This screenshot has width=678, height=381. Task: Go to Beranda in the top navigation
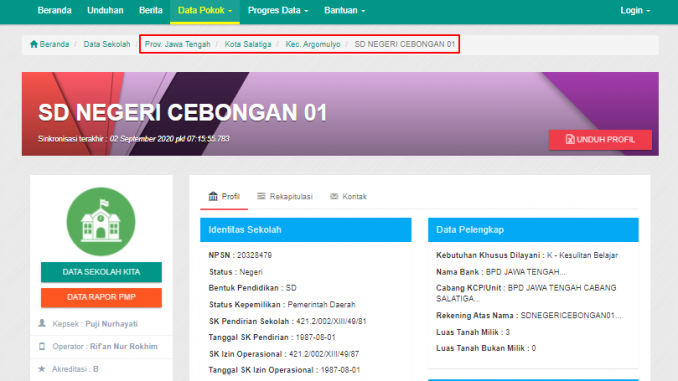click(54, 10)
